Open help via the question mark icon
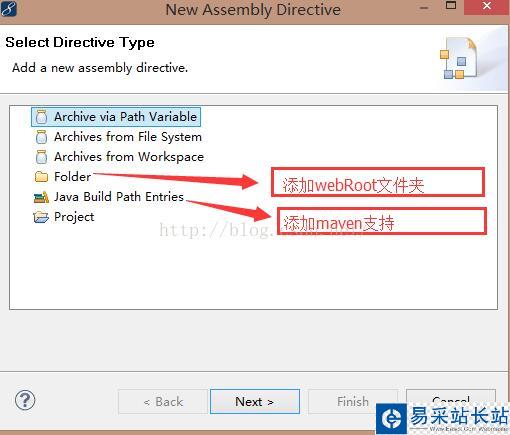Image resolution: width=510 pixels, height=435 pixels. (25, 400)
